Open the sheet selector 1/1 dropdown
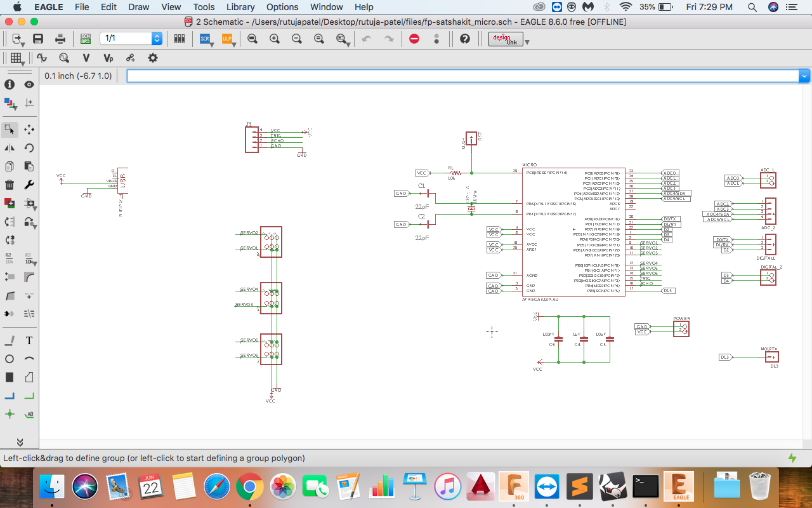Screen dimensions: 812x508 157,39
